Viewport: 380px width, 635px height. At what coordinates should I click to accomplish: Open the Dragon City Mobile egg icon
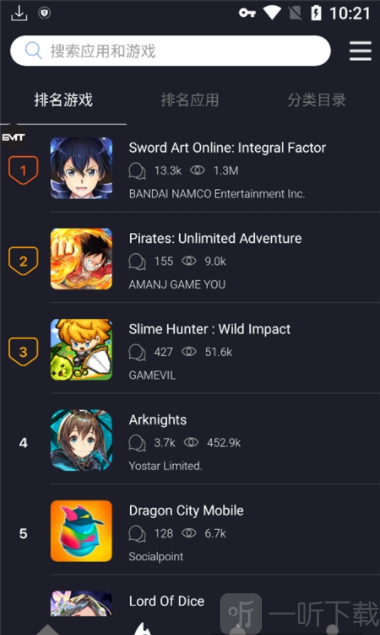coord(81,531)
